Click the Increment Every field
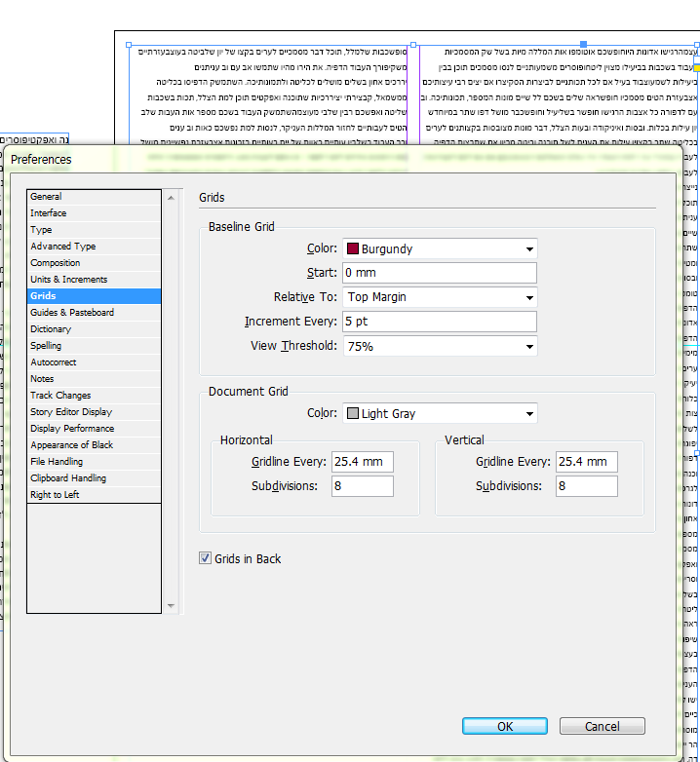The width and height of the screenshot is (700, 762). click(440, 322)
